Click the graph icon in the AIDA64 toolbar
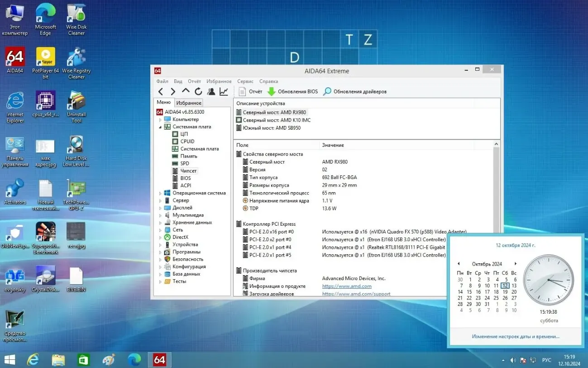 (x=223, y=91)
